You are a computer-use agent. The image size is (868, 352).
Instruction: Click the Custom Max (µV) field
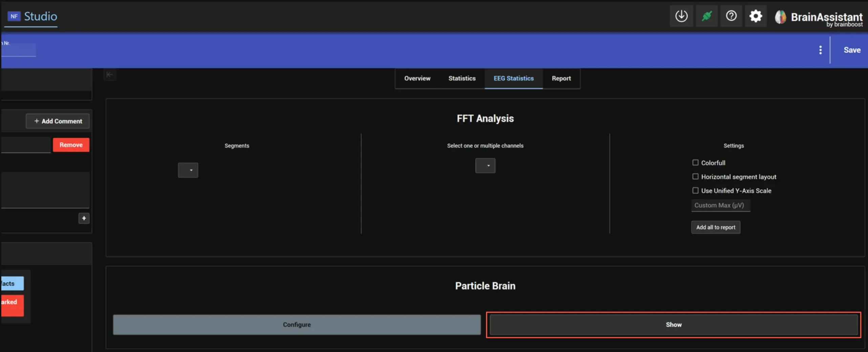click(720, 205)
